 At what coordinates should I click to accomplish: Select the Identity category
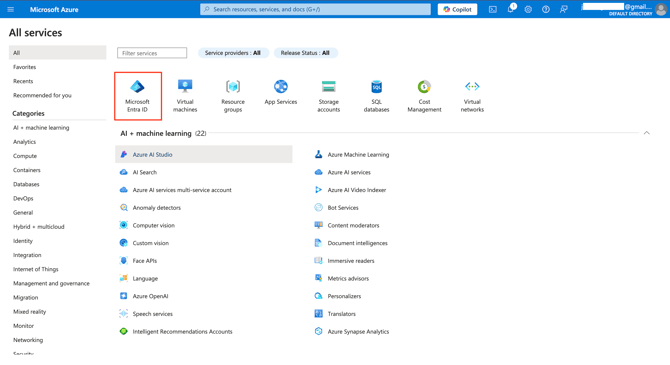tap(23, 241)
